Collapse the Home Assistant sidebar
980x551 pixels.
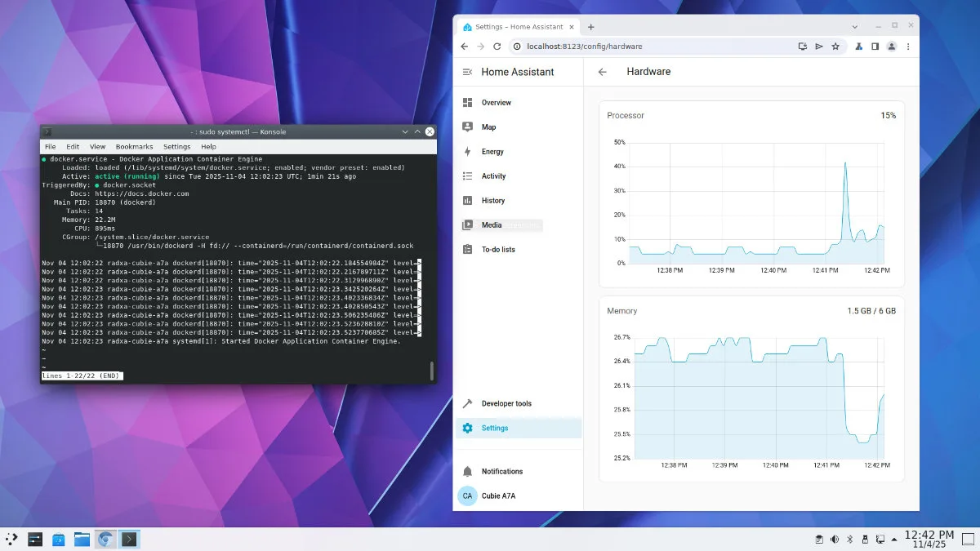[467, 72]
